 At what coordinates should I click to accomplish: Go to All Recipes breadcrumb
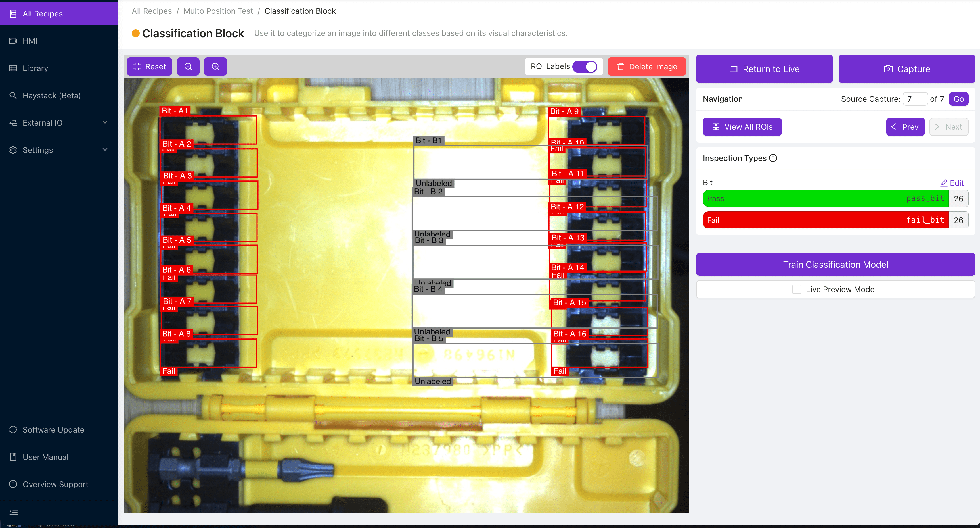(x=151, y=11)
